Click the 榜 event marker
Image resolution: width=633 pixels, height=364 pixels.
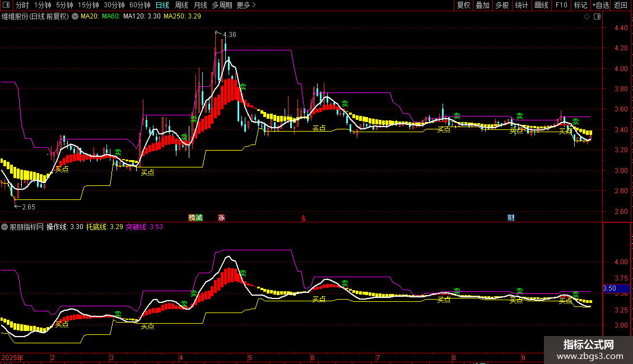pyautogui.click(x=192, y=217)
